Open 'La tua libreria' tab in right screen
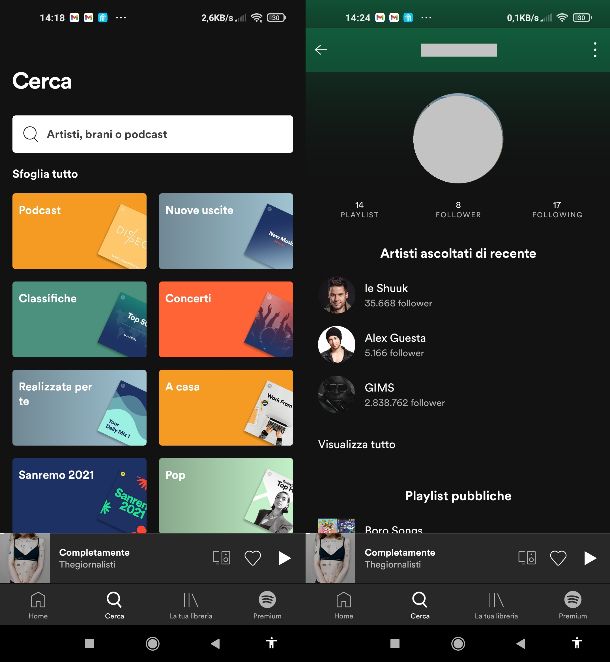610x662 pixels. pos(496,605)
